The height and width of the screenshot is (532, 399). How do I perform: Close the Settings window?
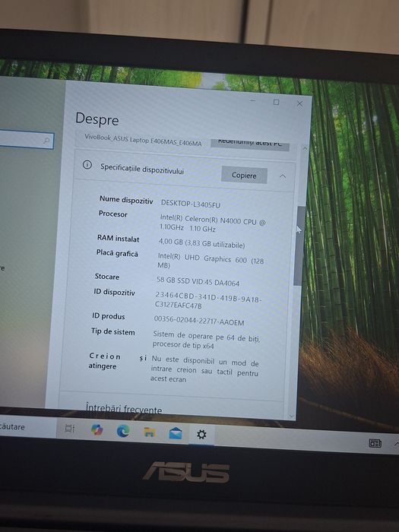299,103
